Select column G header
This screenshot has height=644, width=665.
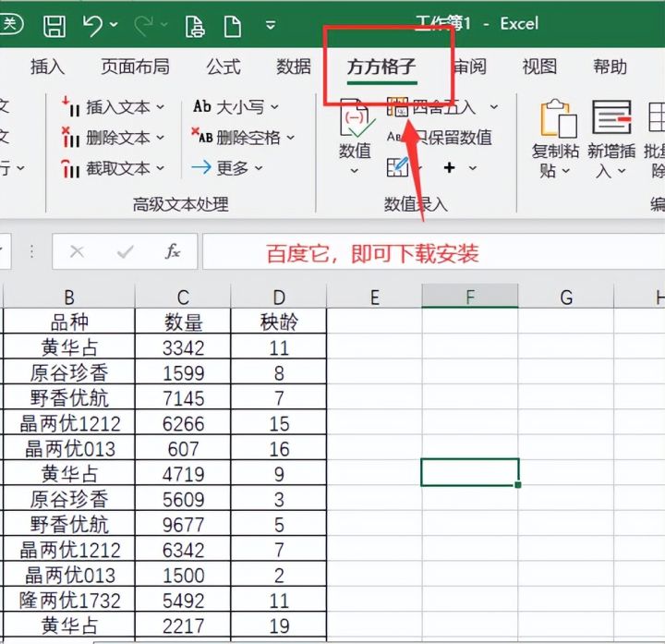566,296
